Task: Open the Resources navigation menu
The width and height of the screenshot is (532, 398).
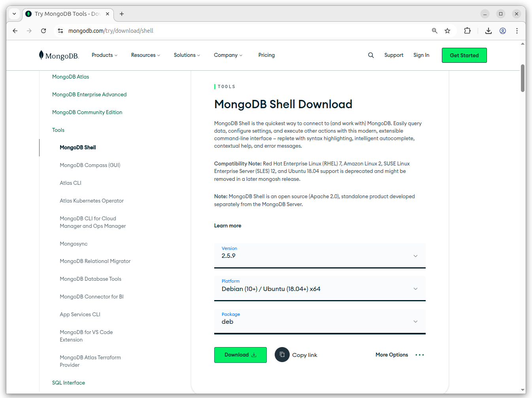Action: 145,55
